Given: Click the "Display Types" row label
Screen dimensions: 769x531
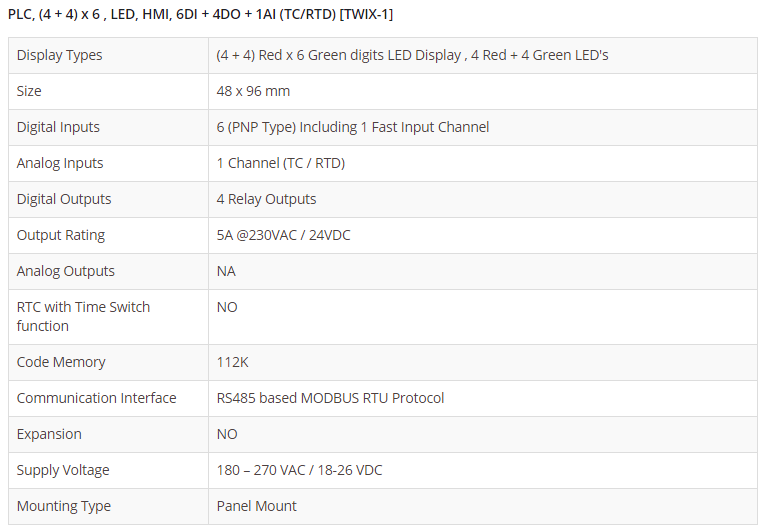Looking at the screenshot, I should click(x=60, y=55).
